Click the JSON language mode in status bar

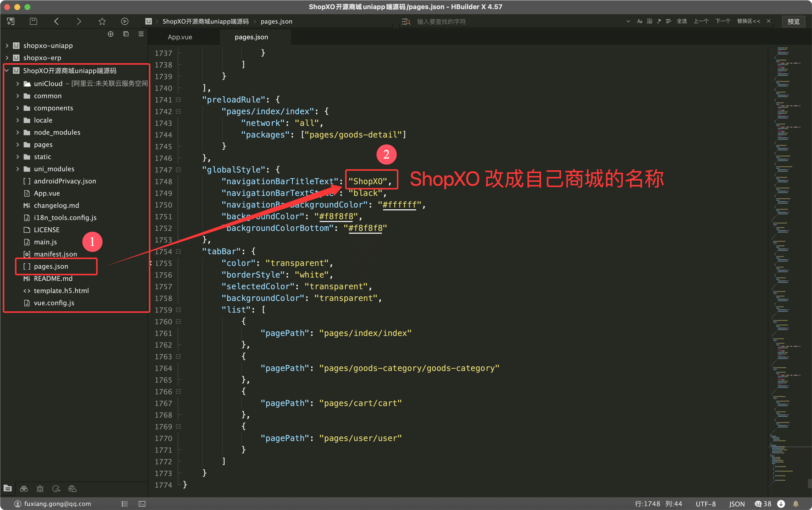pos(737,504)
